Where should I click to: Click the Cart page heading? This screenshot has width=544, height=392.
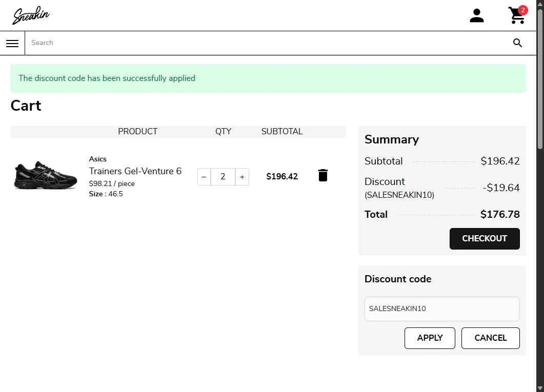[x=26, y=106]
